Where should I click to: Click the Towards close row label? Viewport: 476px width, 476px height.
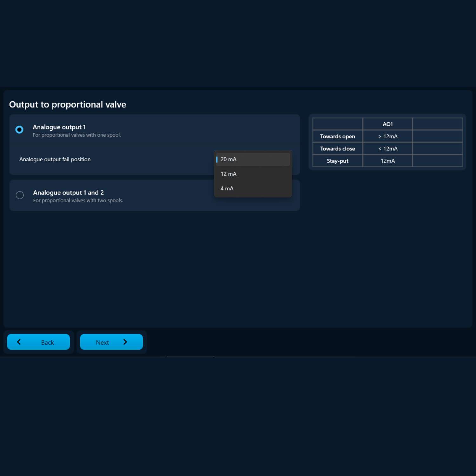[337, 149]
